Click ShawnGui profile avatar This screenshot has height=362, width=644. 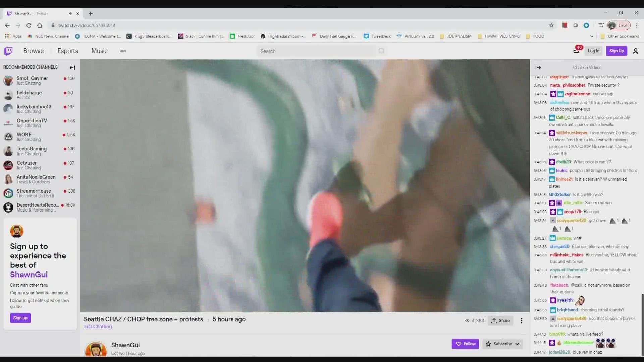[96, 349]
